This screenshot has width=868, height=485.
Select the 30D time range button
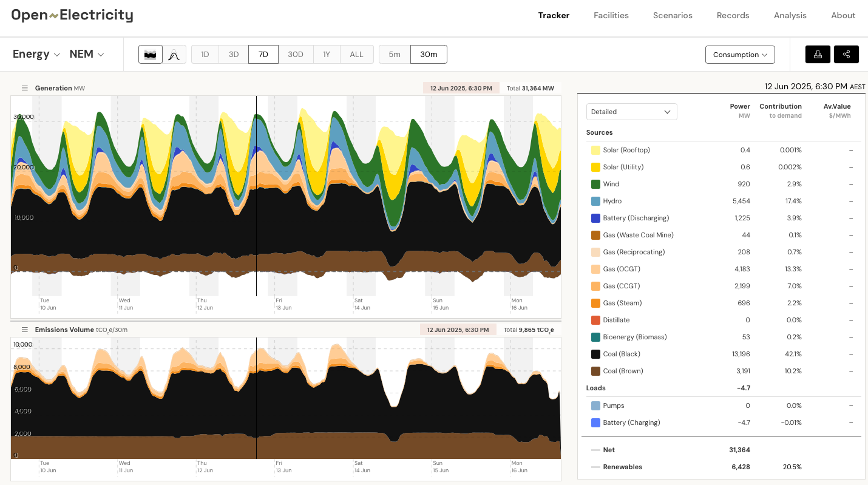296,55
